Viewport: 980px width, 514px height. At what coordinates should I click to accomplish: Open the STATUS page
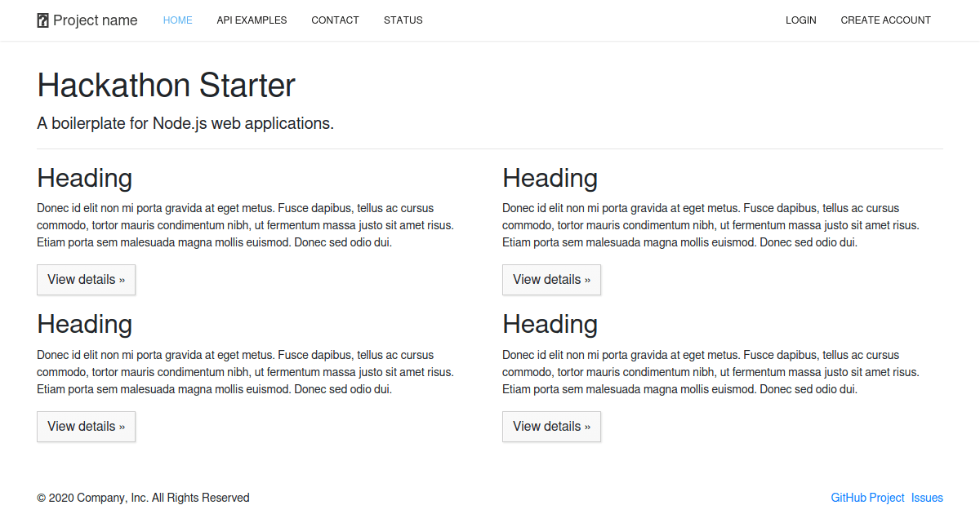(x=403, y=20)
